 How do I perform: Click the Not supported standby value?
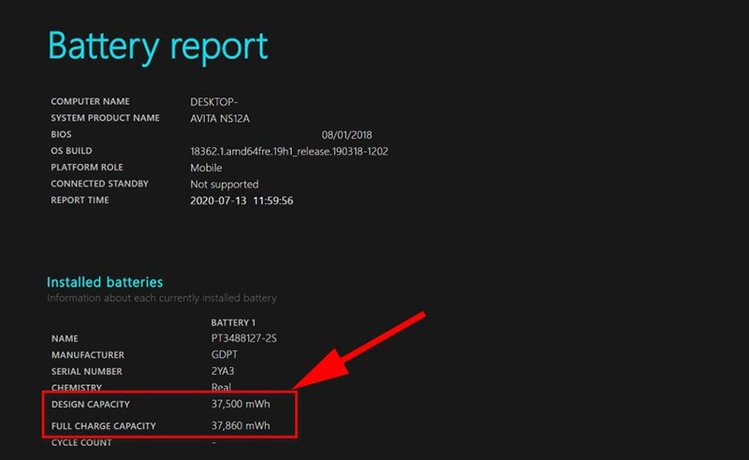224,184
